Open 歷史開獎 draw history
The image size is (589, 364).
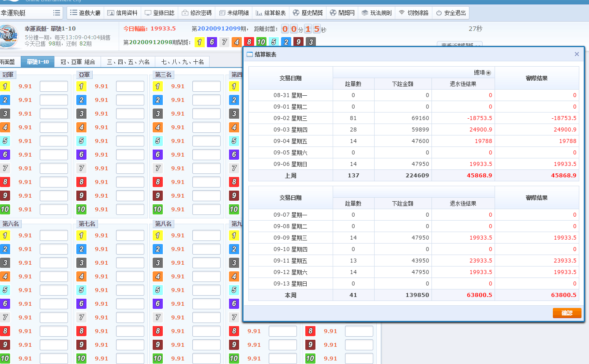tap(308, 13)
